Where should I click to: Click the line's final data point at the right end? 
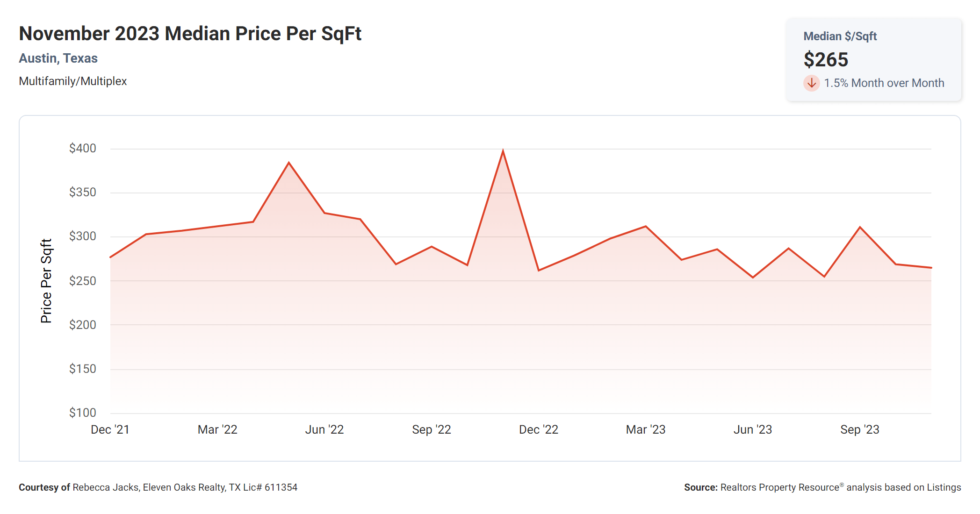(931, 268)
